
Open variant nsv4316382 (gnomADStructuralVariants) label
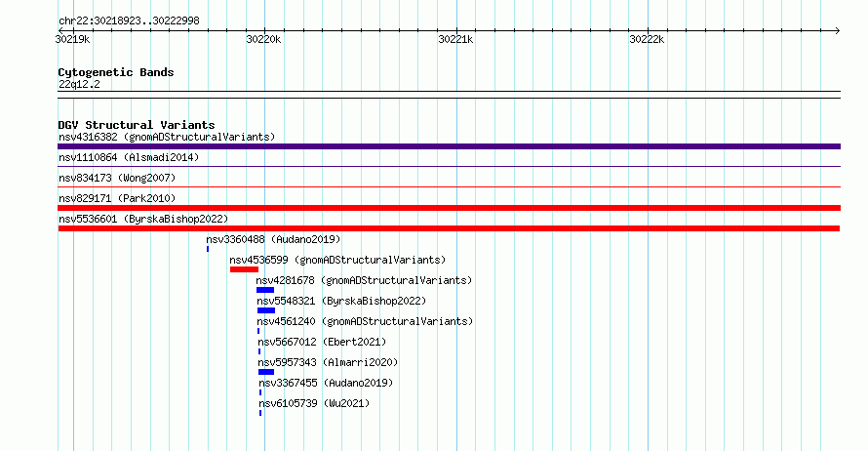[167, 137]
